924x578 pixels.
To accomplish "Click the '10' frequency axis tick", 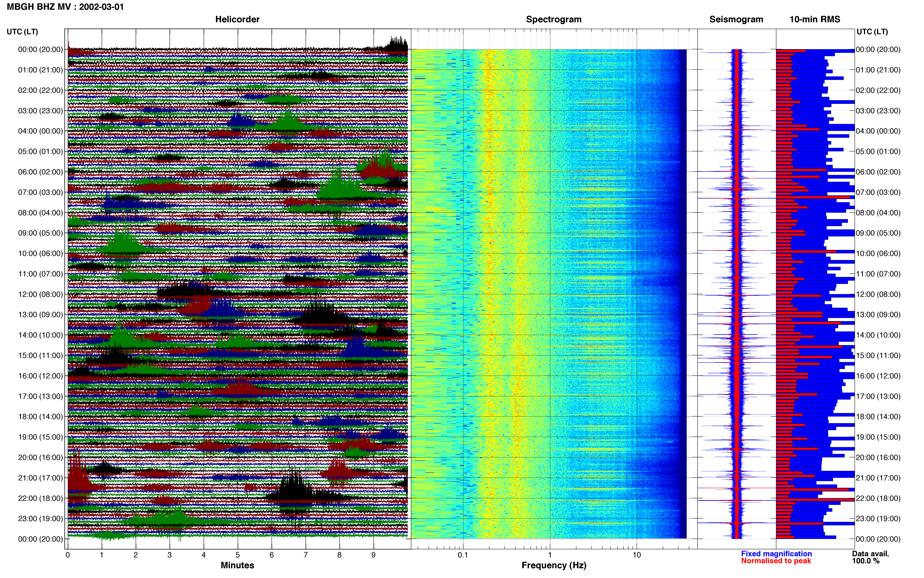I will tap(637, 555).
